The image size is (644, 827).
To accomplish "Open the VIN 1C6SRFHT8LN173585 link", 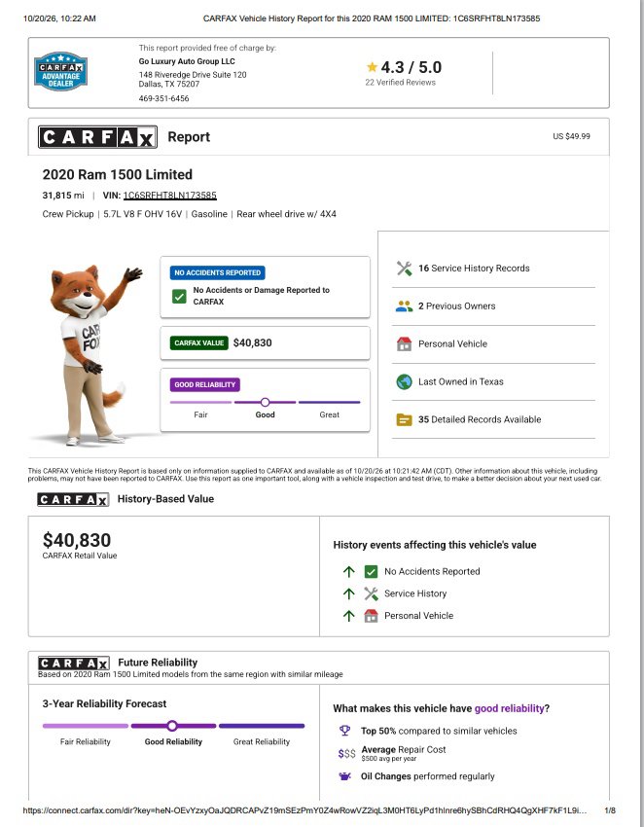I will tap(170, 196).
